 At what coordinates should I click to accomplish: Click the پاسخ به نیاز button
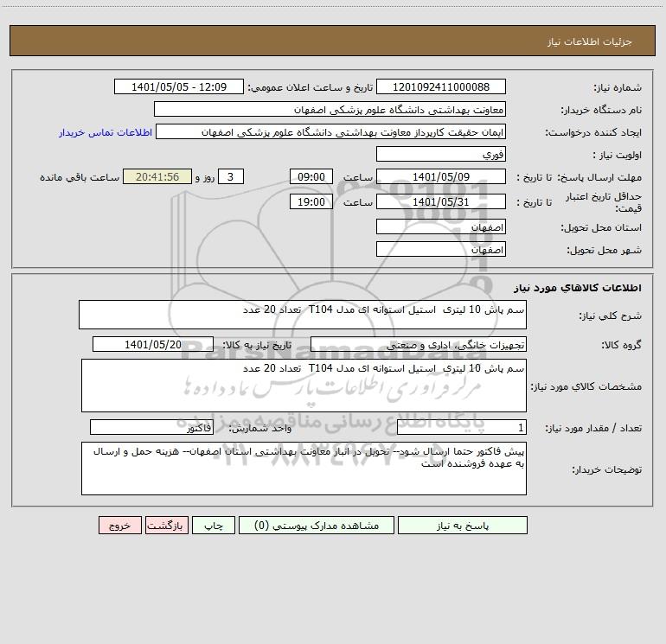463,525
